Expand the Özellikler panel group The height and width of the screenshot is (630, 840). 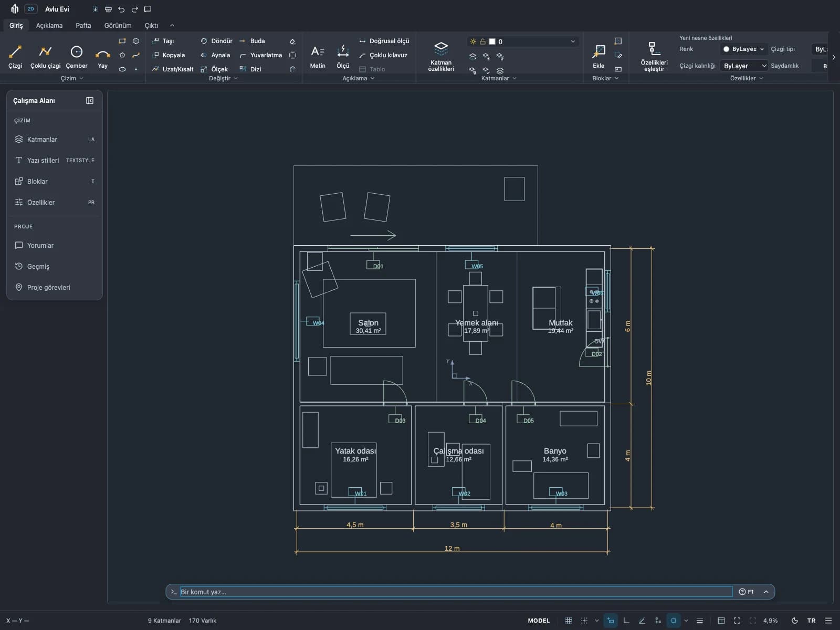pos(747,78)
